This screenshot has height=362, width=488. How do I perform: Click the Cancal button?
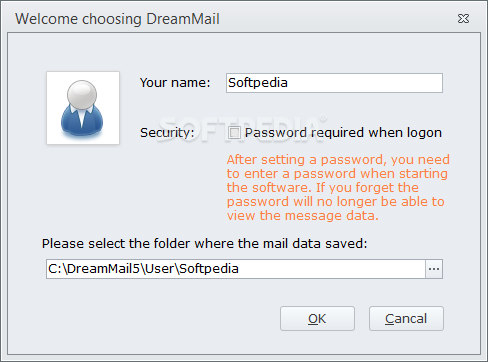click(x=406, y=319)
